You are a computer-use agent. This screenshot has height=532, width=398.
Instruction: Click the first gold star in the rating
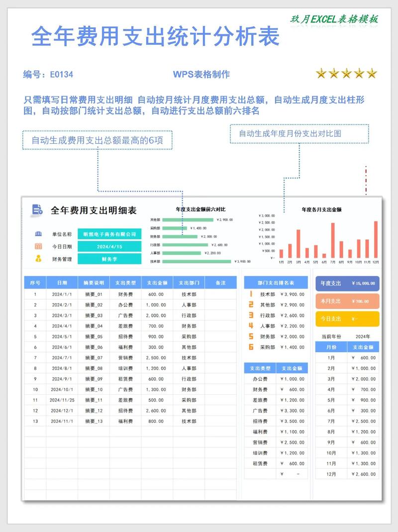pyautogui.click(x=321, y=74)
